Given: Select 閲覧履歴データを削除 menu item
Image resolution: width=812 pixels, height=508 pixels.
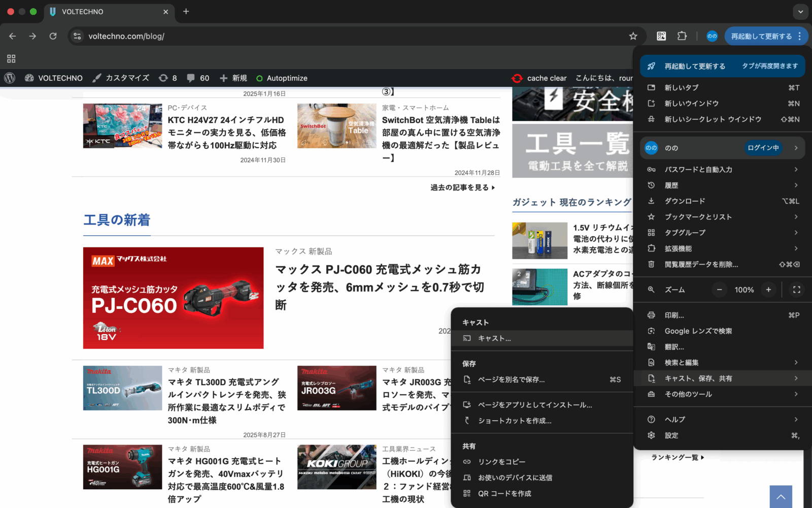Looking at the screenshot, I should [x=723, y=264].
